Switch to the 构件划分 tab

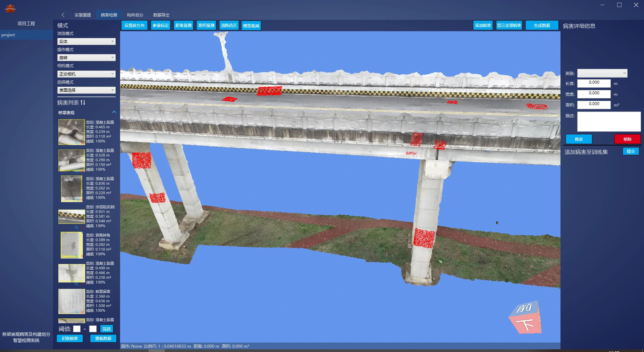(x=135, y=15)
